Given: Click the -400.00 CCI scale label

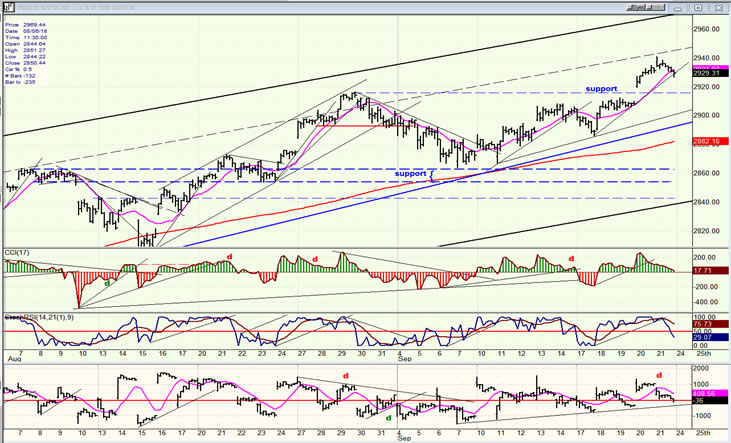Looking at the screenshot, I should pyautogui.click(x=708, y=302).
